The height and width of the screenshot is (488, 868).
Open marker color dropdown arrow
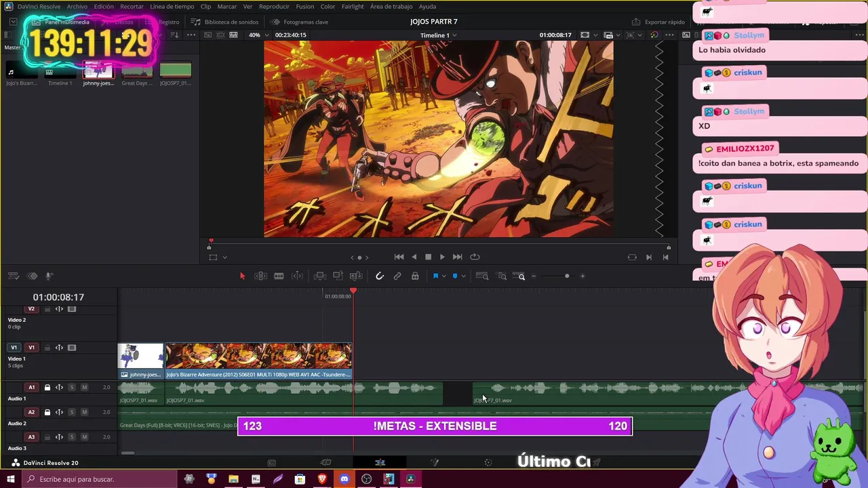(463, 276)
